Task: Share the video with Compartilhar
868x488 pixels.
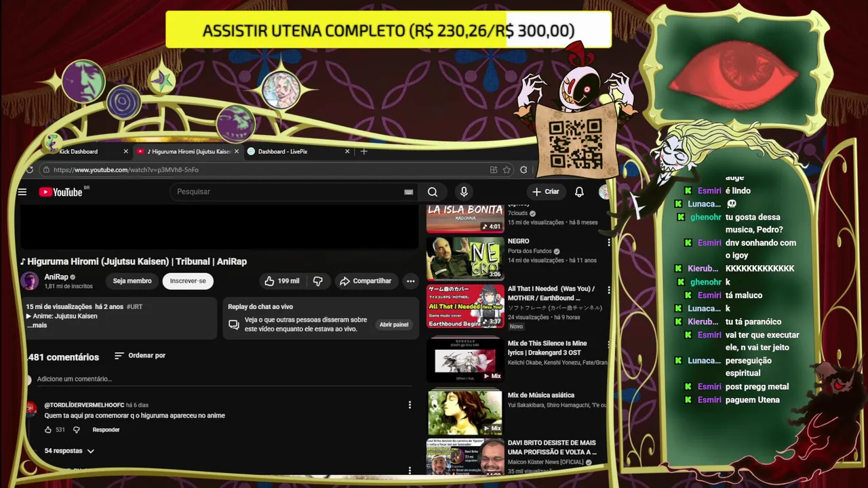Action: pos(366,281)
